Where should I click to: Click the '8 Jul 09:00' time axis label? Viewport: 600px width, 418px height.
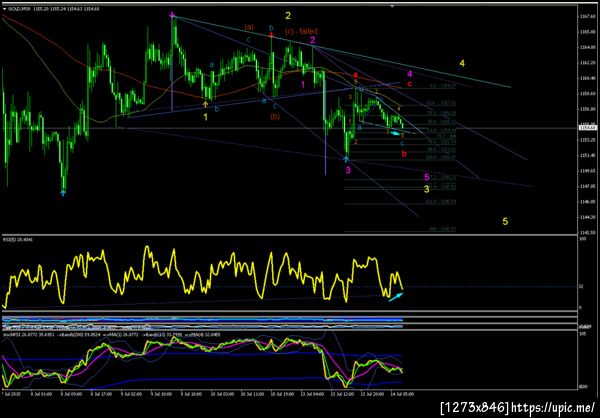click(69, 393)
